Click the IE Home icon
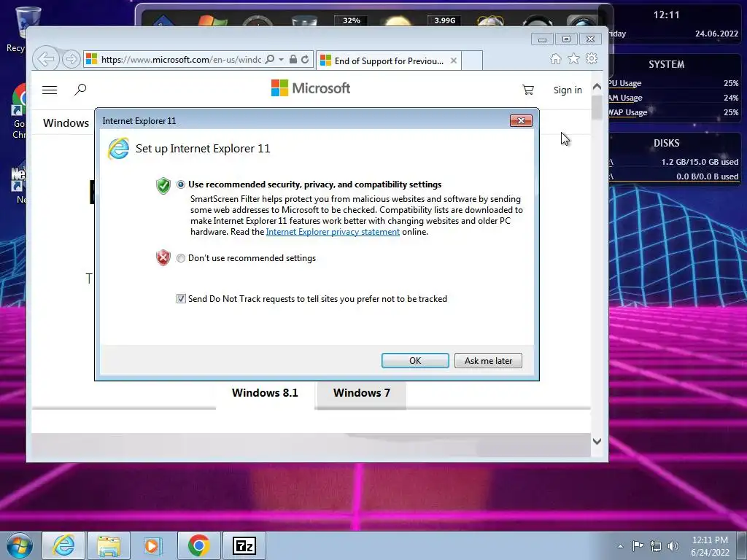Image resolution: width=747 pixels, height=560 pixels. [x=555, y=58]
